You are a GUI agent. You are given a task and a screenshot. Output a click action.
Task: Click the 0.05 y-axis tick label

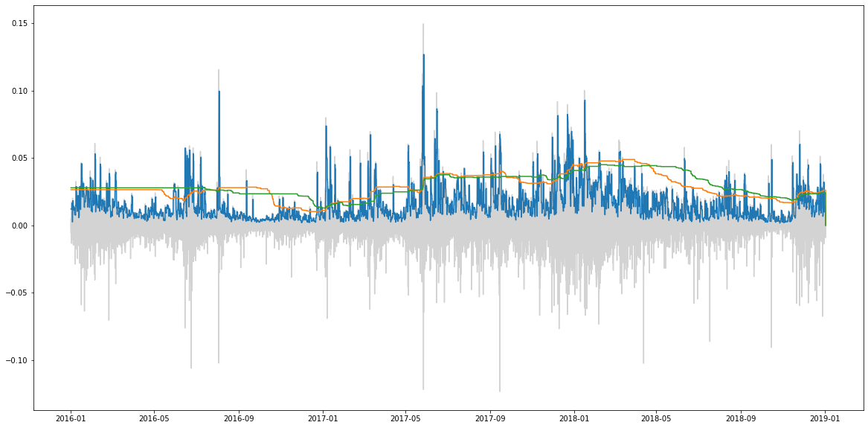pyautogui.click(x=21, y=159)
